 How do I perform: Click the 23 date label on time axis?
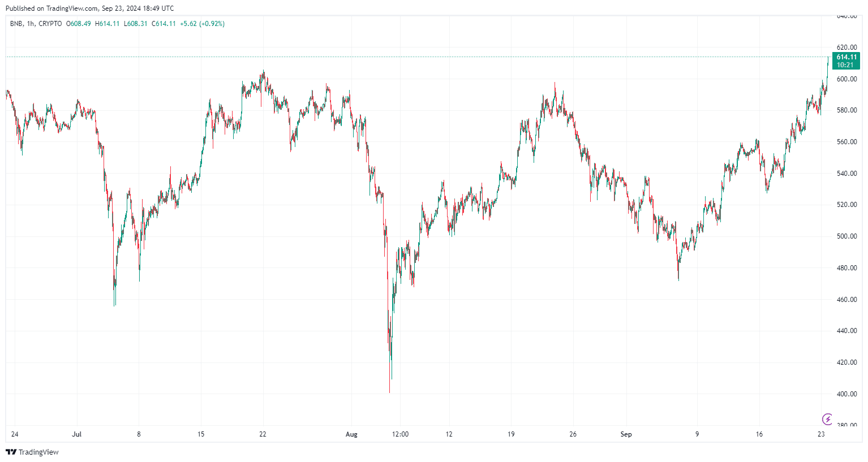coord(821,434)
